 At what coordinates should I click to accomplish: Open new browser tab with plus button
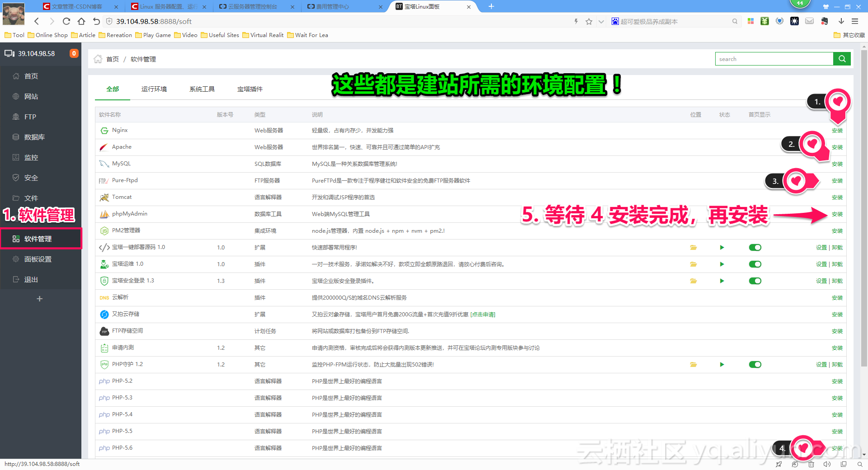tap(491, 6)
